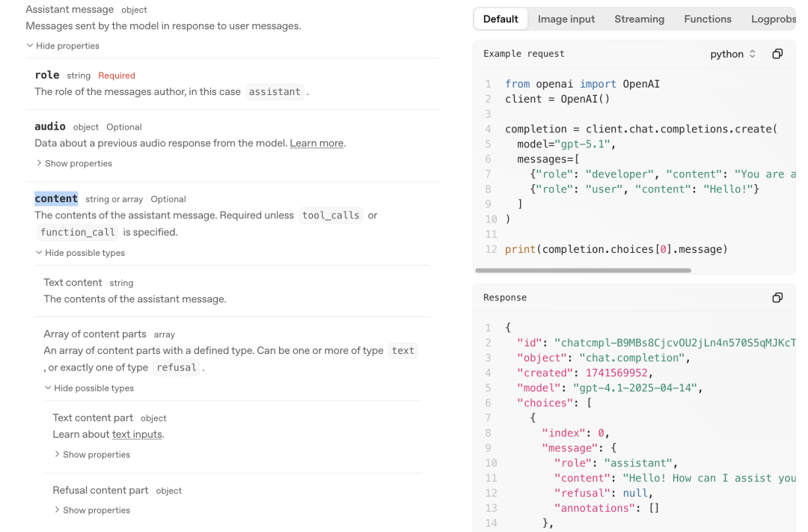Click the Text content part heading

click(x=93, y=418)
